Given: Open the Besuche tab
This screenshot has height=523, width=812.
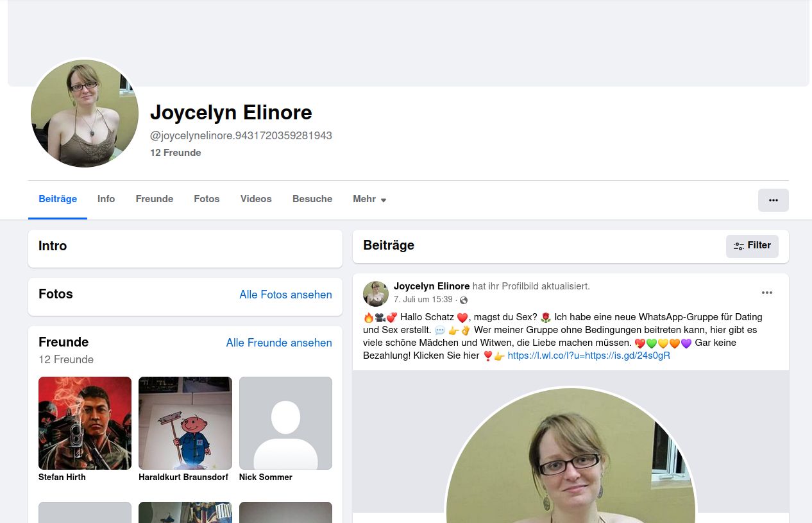Looking at the screenshot, I should click(x=312, y=199).
